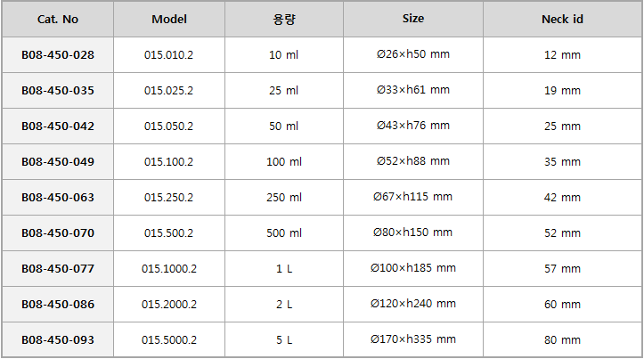The image size is (644, 359).
Task: Click size cell Ø120×h240 mm
Action: click(413, 305)
